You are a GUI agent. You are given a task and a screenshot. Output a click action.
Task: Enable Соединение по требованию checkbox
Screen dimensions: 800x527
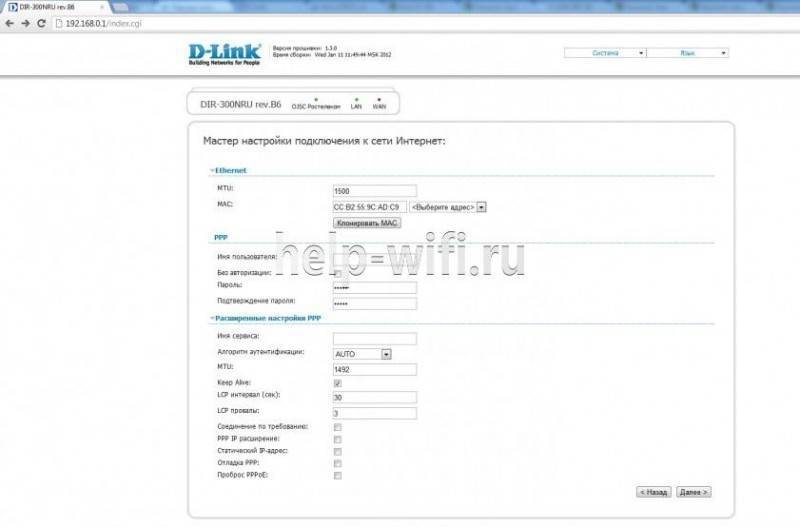pyautogui.click(x=337, y=427)
